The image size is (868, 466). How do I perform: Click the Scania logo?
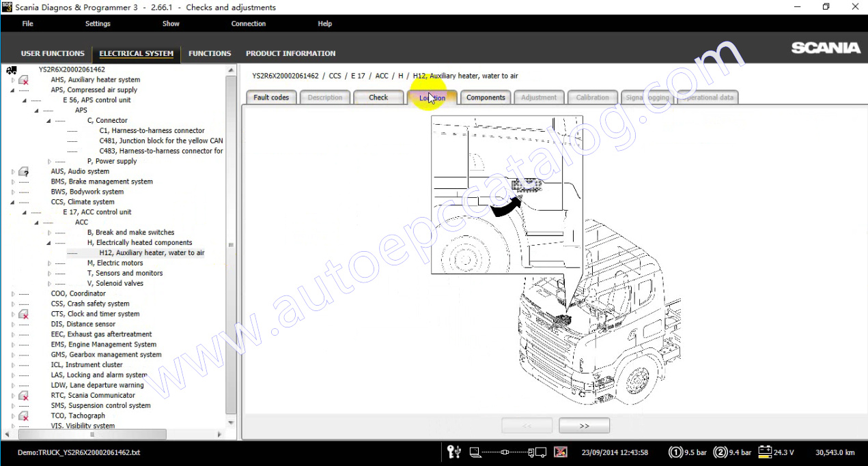(826, 48)
